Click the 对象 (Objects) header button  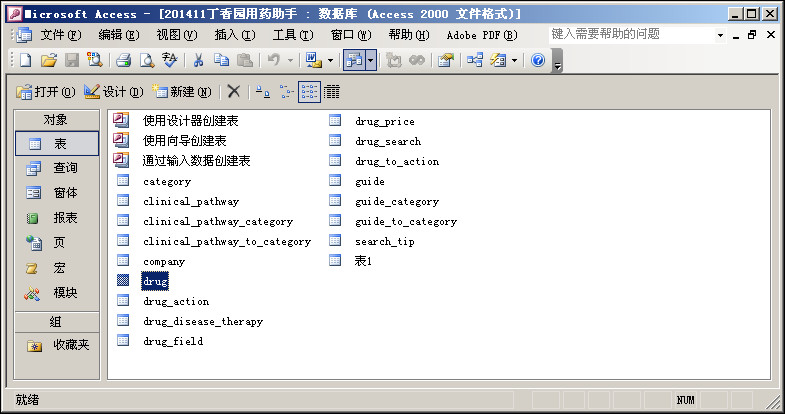click(57, 120)
